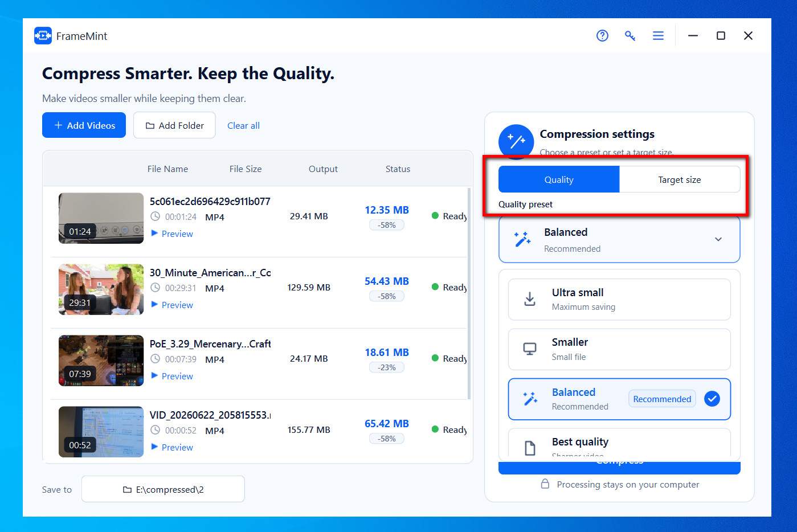Select the Ultra small preset option
797x532 pixels.
[x=619, y=300]
